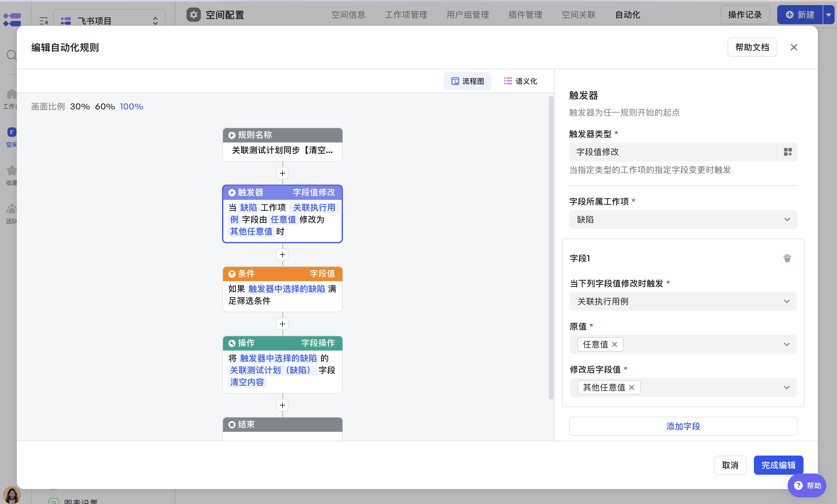Set canvas zoom to 30%
This screenshot has height=504, width=837.
[x=80, y=107]
